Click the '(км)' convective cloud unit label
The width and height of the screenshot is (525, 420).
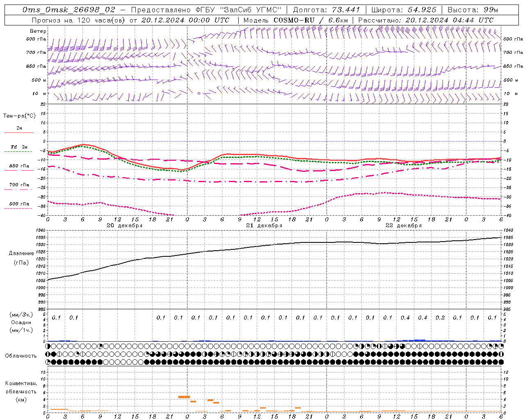pyautogui.click(x=21, y=399)
